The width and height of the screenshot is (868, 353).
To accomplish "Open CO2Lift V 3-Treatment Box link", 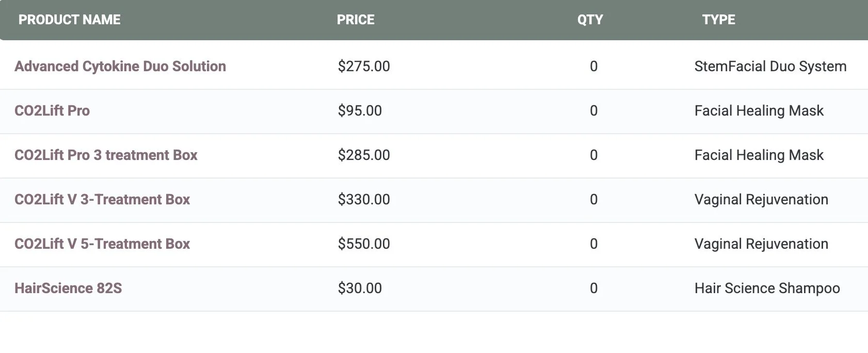I will pos(102,199).
